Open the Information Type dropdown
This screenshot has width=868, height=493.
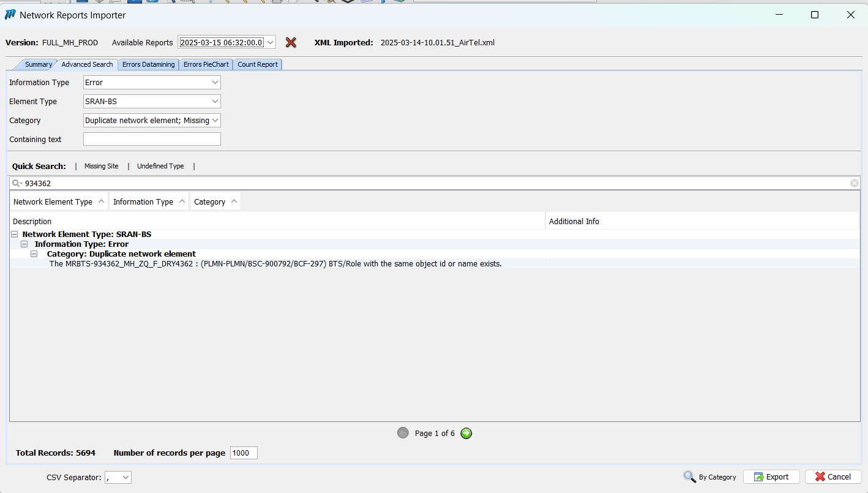point(214,83)
